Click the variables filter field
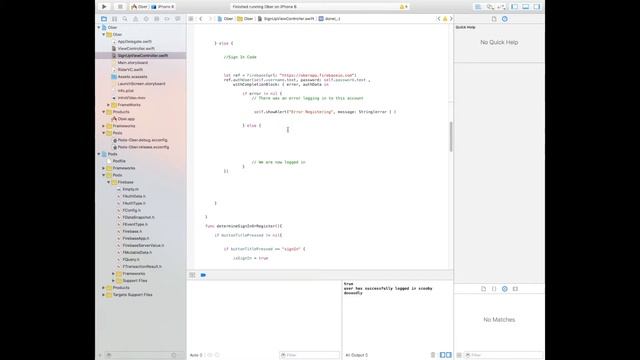This screenshot has height=360, width=640. point(309,355)
